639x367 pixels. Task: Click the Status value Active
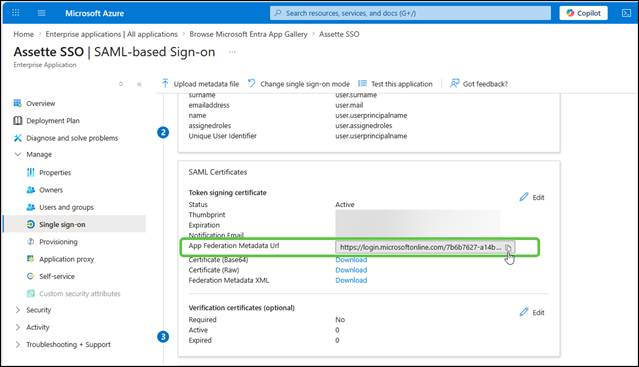[x=345, y=204]
